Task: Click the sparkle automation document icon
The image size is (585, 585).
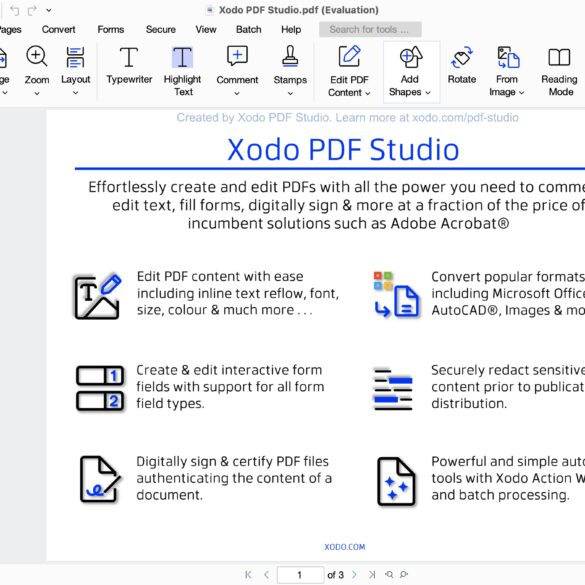Action: (x=396, y=481)
